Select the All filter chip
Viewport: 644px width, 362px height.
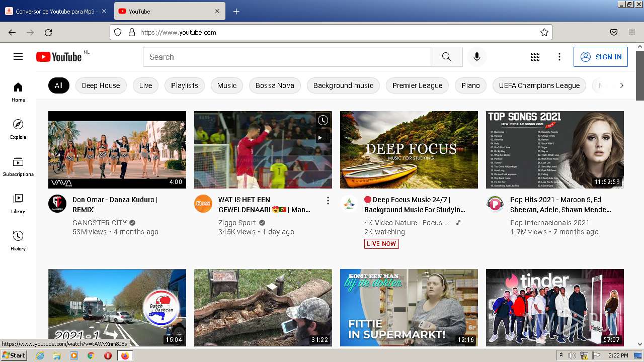coord(59,85)
